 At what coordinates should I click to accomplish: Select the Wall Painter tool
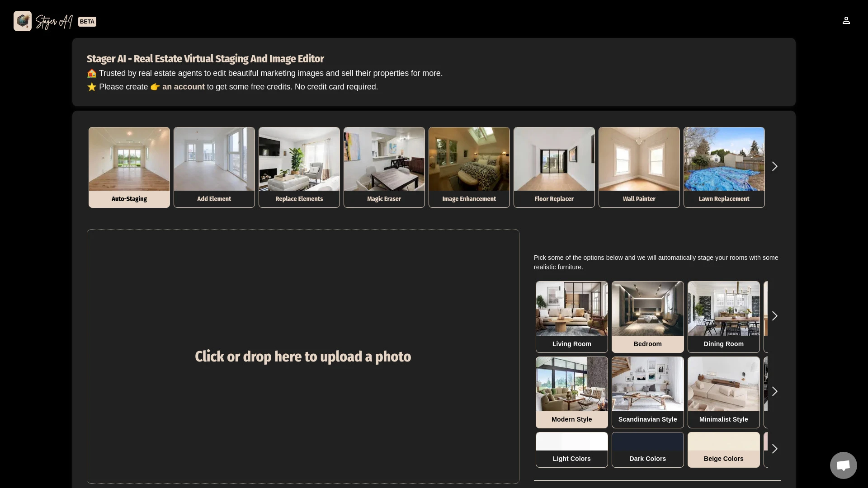[639, 167]
